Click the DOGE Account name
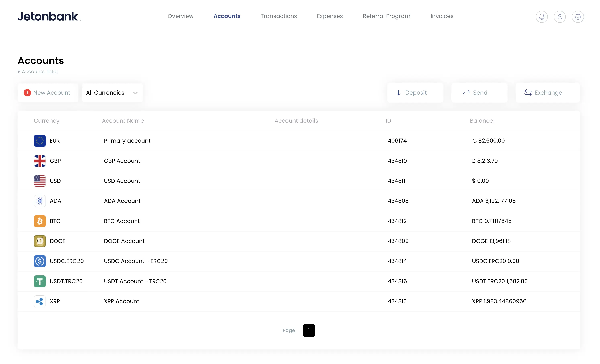 coord(124,241)
